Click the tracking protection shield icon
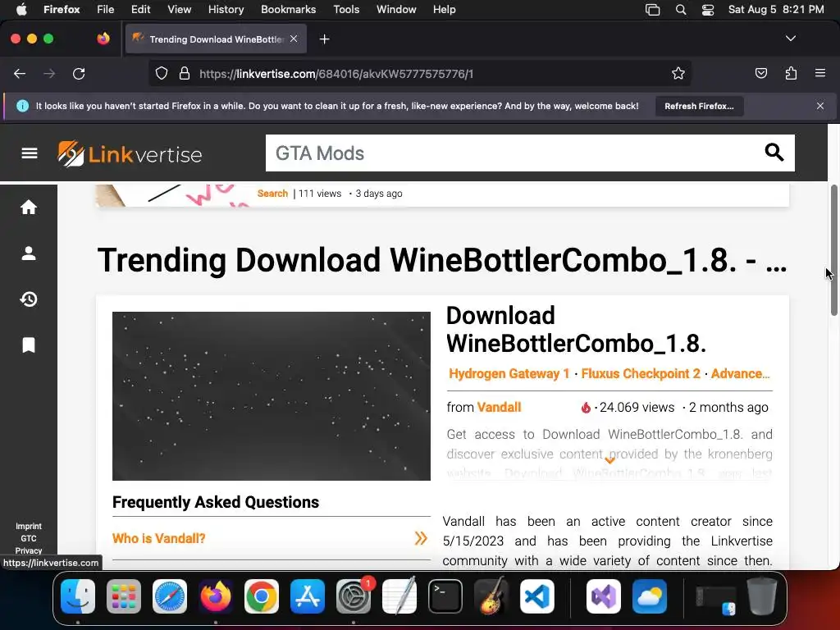The height and width of the screenshot is (630, 840). click(x=162, y=74)
